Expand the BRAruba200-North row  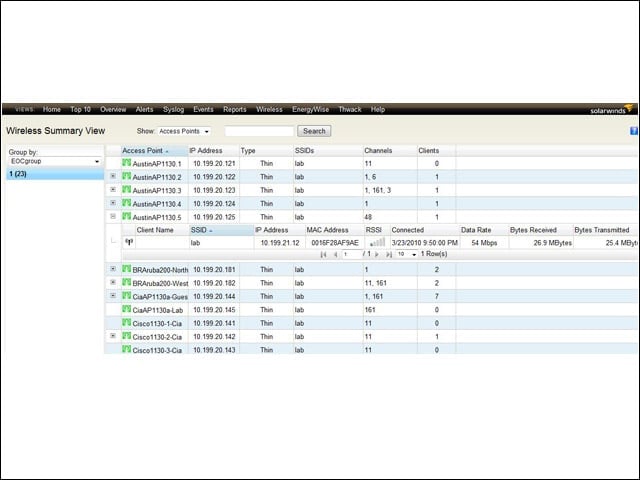[x=113, y=269]
